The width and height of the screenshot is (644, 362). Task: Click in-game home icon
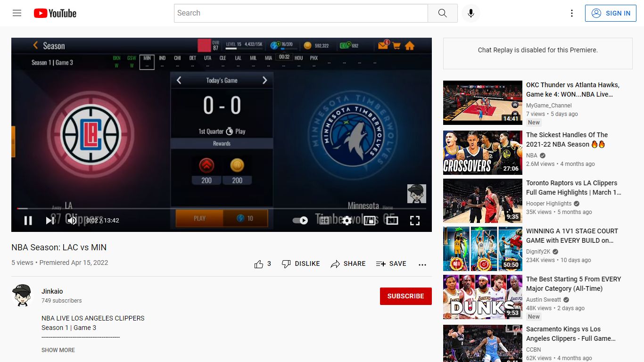click(410, 46)
